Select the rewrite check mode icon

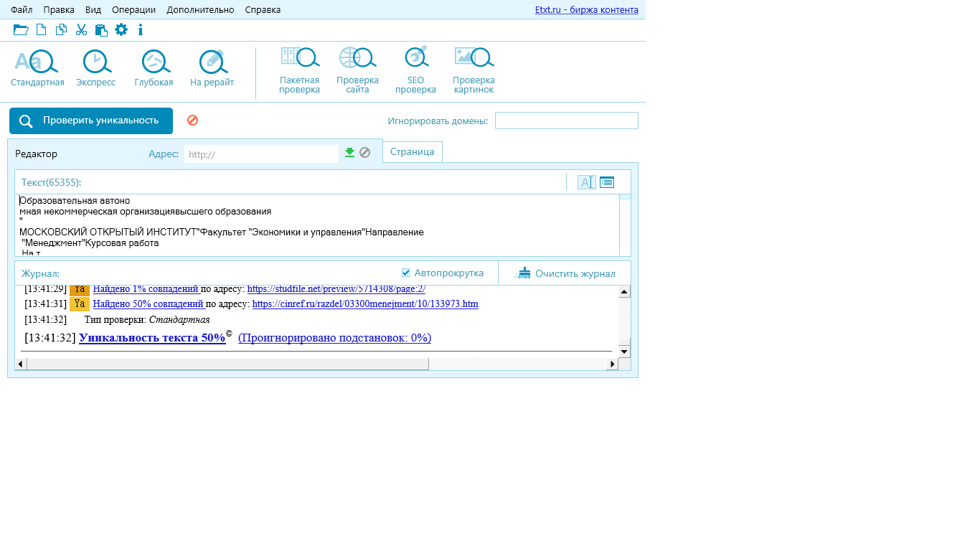pos(212,62)
